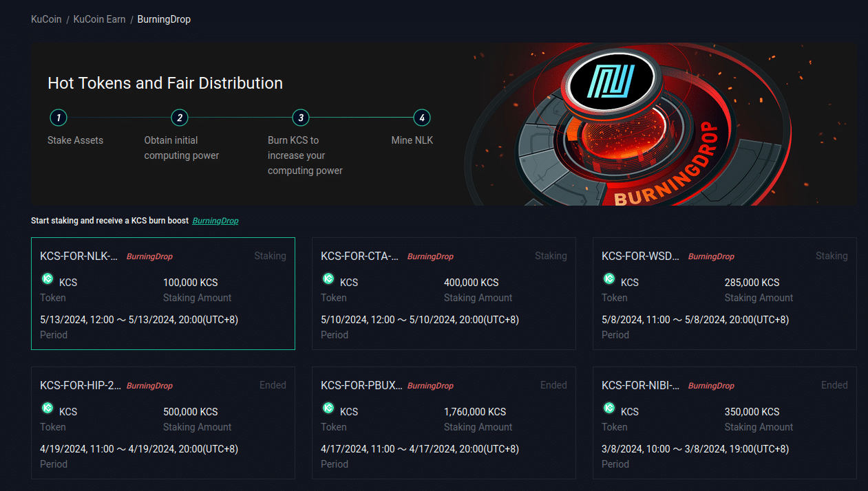Screen dimensions: 868x491
Task: Click the KCS coin icon in the KCS-FOR-PBUX card
Action: 328,408
